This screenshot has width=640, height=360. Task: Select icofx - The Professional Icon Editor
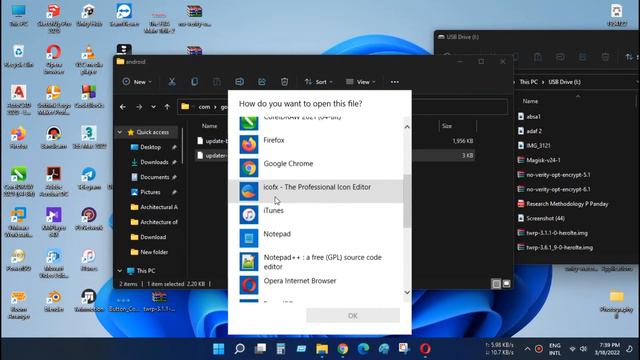pyautogui.click(x=316, y=191)
